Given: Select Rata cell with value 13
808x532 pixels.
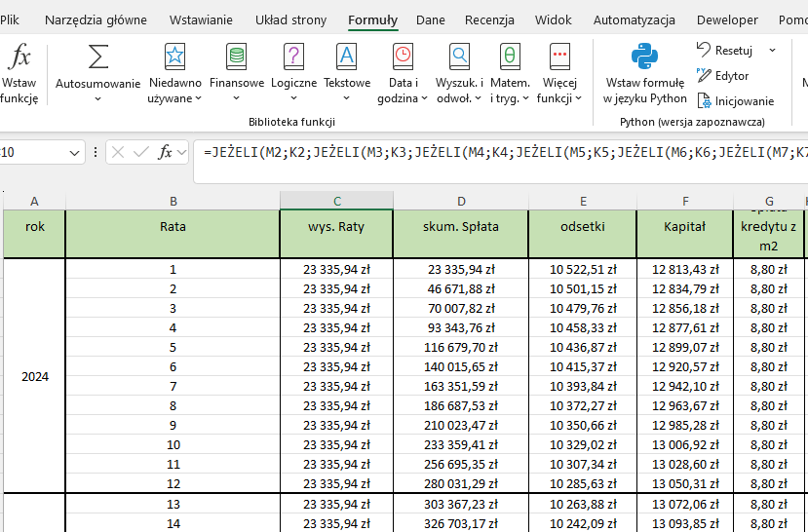Looking at the screenshot, I should pos(173,504).
